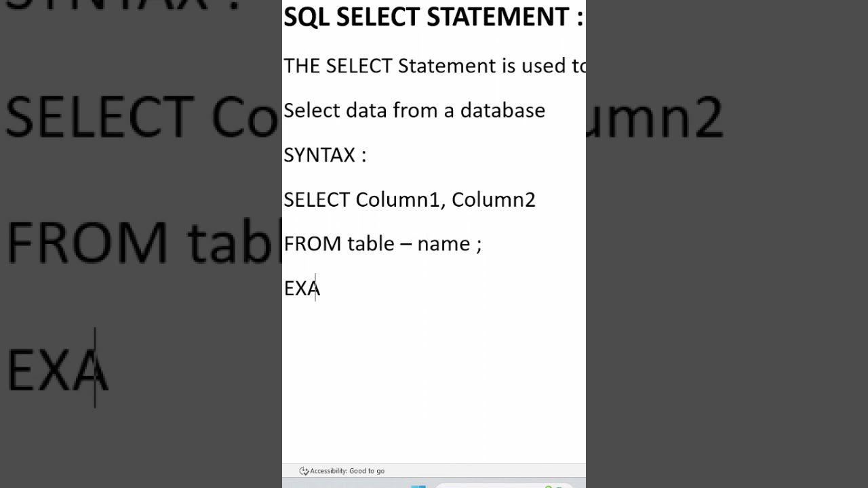
Task: Click the partially typed word 'EXA'
Action: pos(302,288)
